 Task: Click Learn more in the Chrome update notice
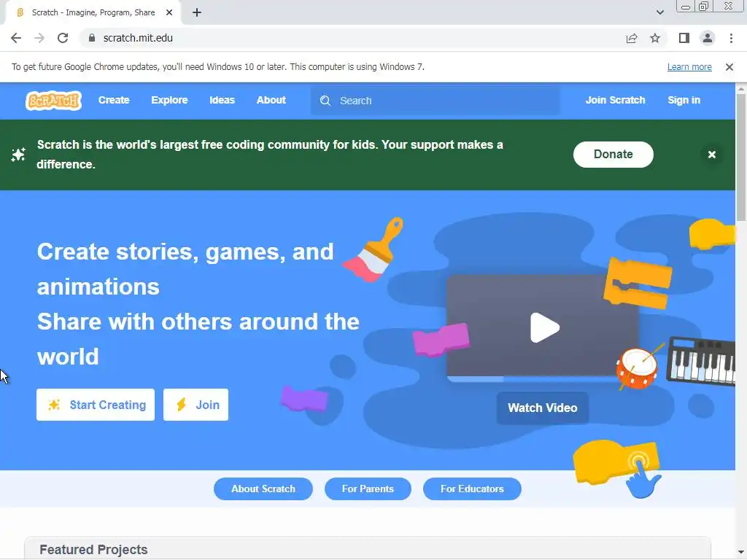click(689, 67)
